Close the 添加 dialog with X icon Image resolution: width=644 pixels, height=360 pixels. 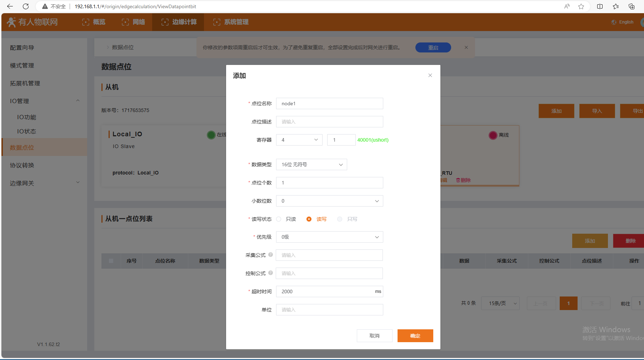pos(430,75)
